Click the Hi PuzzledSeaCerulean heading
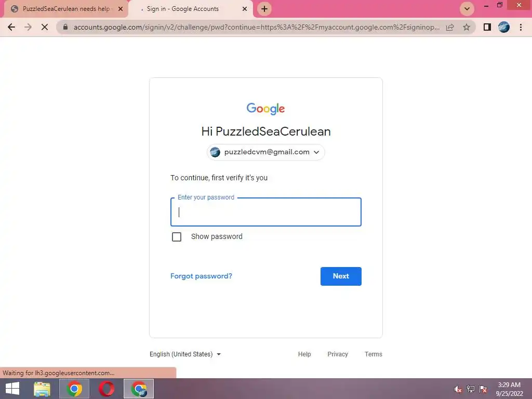Screen dimensions: 532x399 click(265, 131)
